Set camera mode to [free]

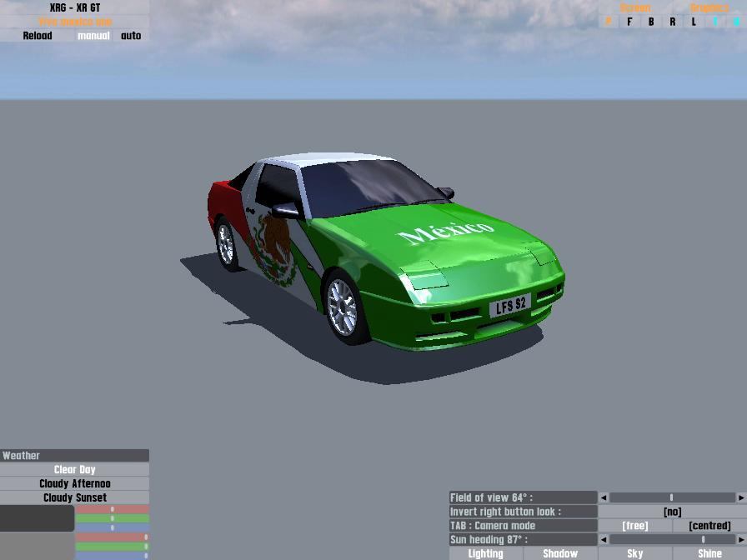click(635, 526)
